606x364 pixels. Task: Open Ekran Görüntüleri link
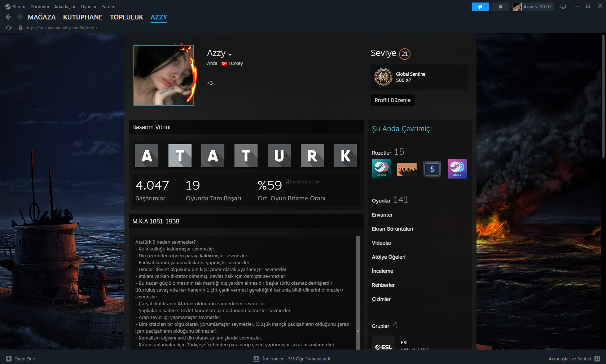(x=392, y=229)
